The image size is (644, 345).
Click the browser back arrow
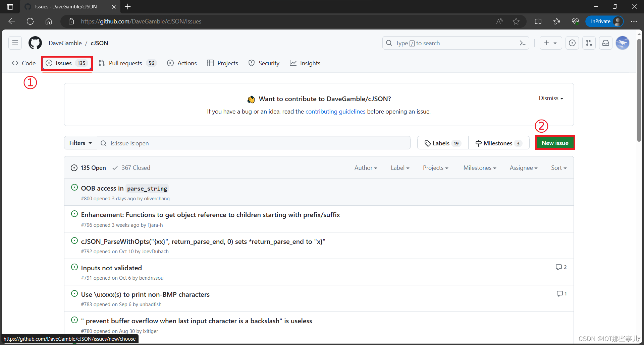(x=12, y=21)
